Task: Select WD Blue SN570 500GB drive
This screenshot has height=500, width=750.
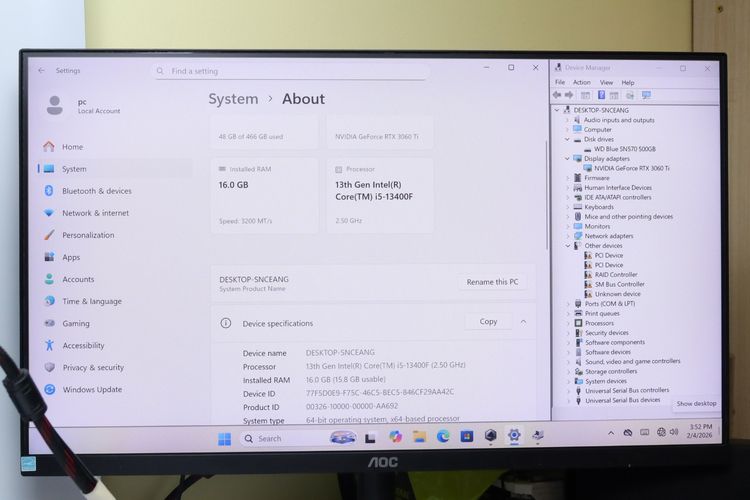Action: [625, 149]
